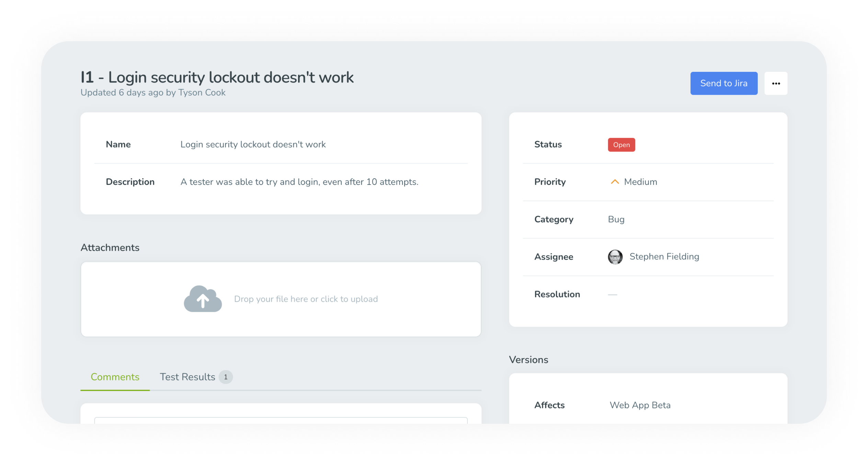868x465 pixels.
Task: Click the orange Medium priority chevron
Action: 615,181
